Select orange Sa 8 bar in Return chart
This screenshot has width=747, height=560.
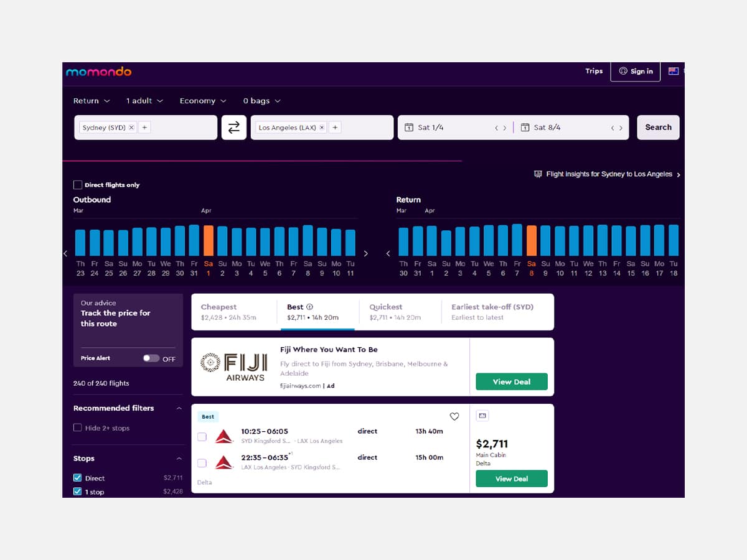(532, 240)
